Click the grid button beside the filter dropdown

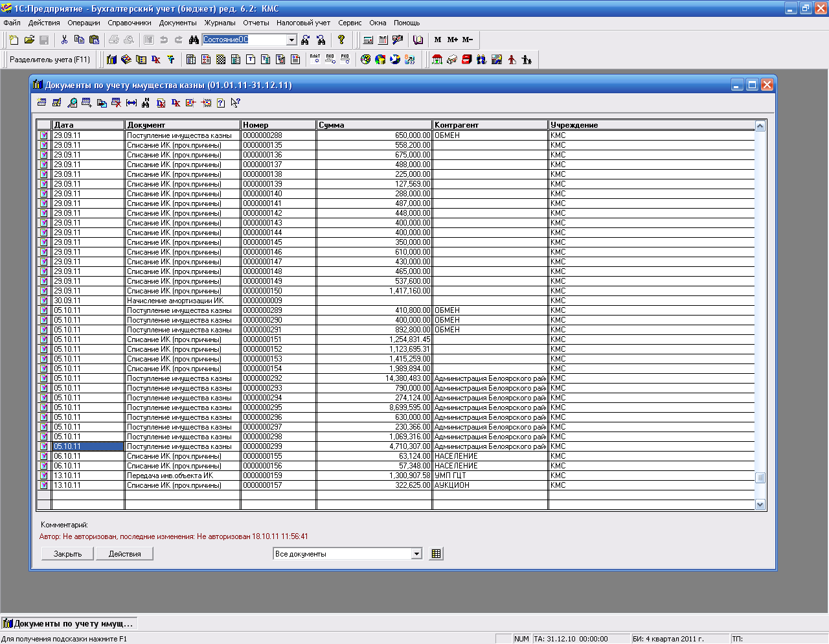(x=437, y=554)
